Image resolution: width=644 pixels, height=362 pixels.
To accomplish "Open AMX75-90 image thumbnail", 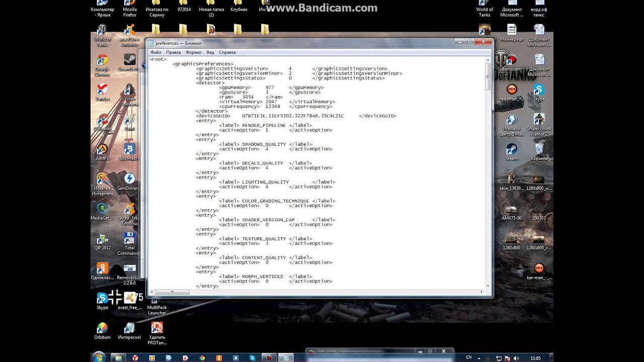I will pyautogui.click(x=512, y=212).
